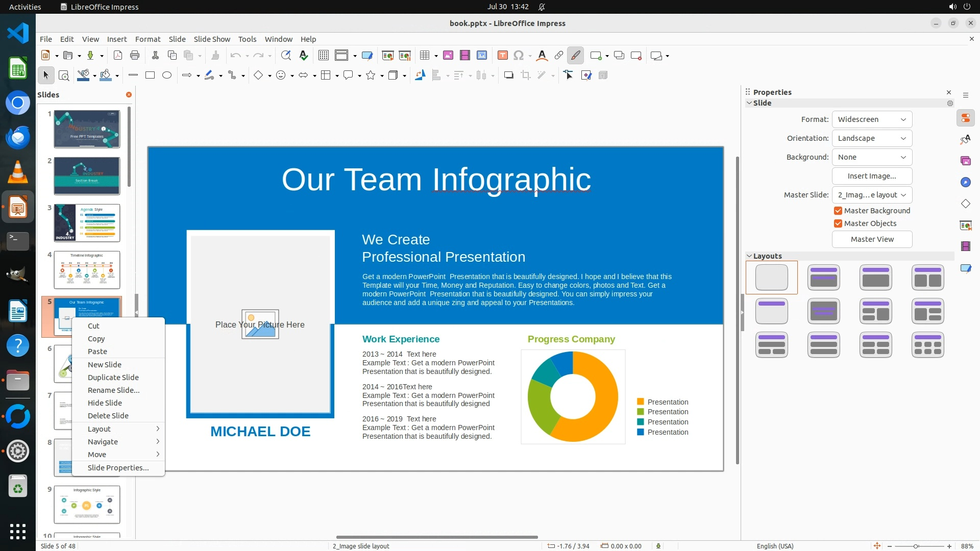This screenshot has width=980, height=551.
Task: Click the Master View button
Action: coord(872,239)
